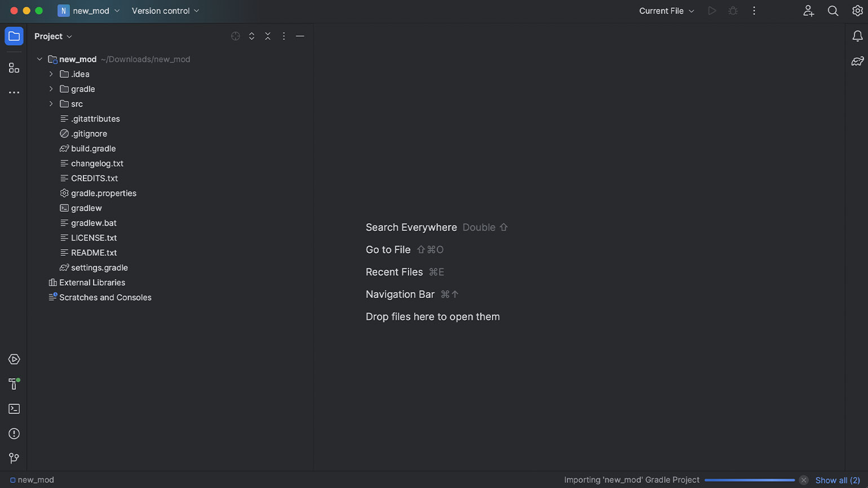Click the Search Everywhere magnifier icon
868x488 pixels.
point(832,11)
